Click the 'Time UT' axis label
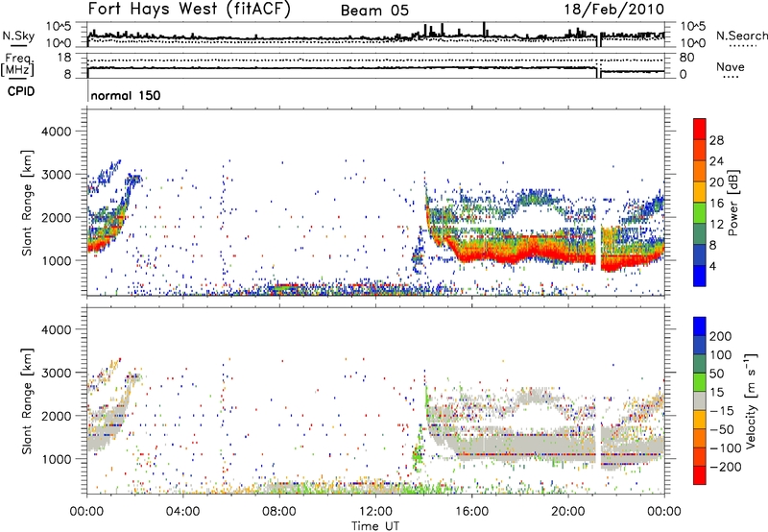This screenshot has width=768, height=532. [x=375, y=526]
